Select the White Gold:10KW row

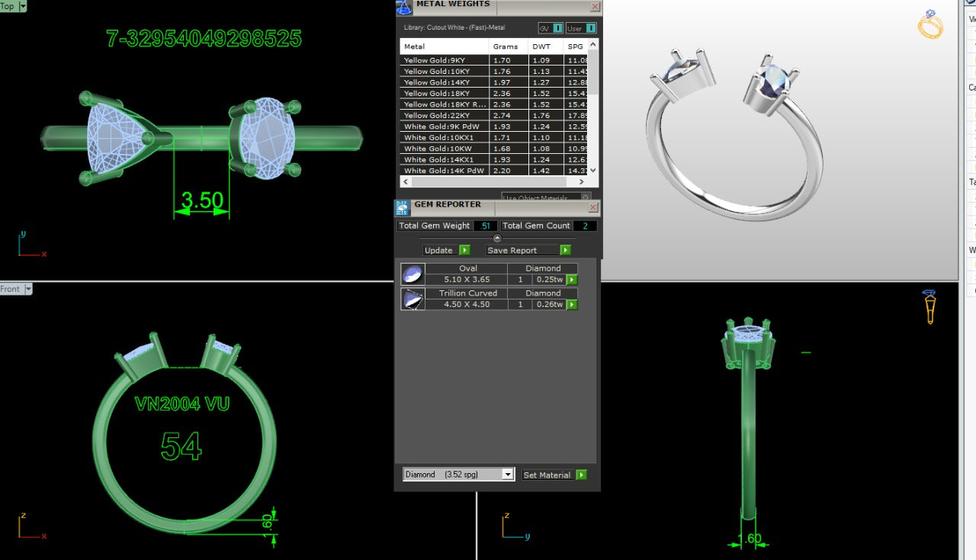point(493,149)
